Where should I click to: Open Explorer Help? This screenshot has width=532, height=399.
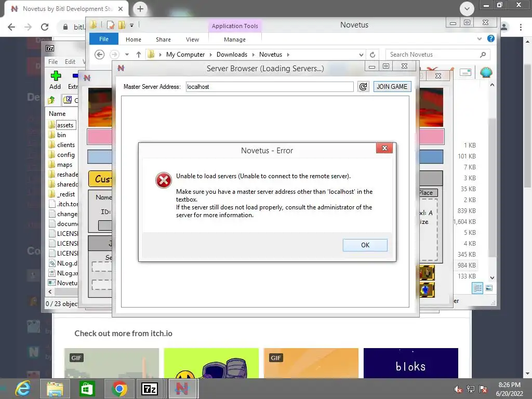tap(490, 38)
